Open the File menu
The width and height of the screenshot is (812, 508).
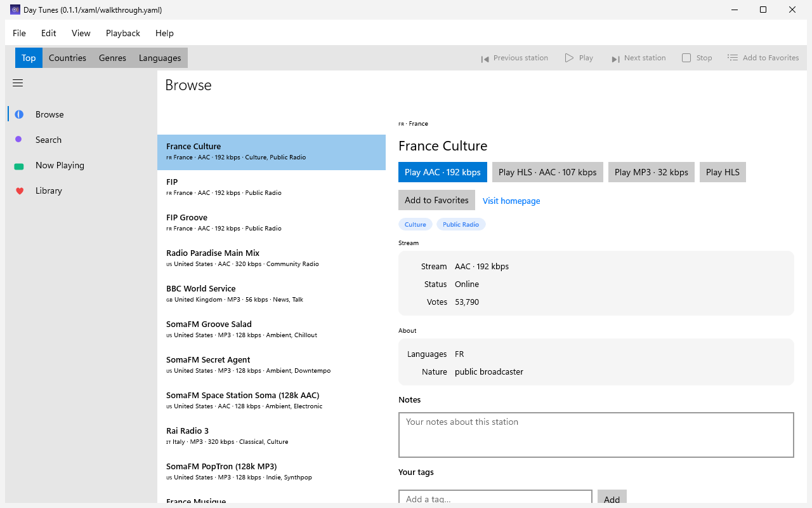tap(19, 33)
